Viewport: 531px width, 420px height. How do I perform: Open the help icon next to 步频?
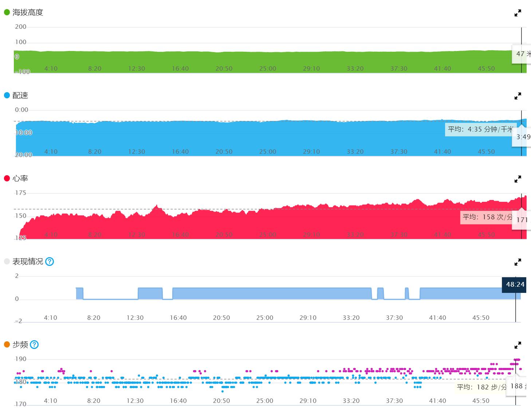(x=34, y=345)
